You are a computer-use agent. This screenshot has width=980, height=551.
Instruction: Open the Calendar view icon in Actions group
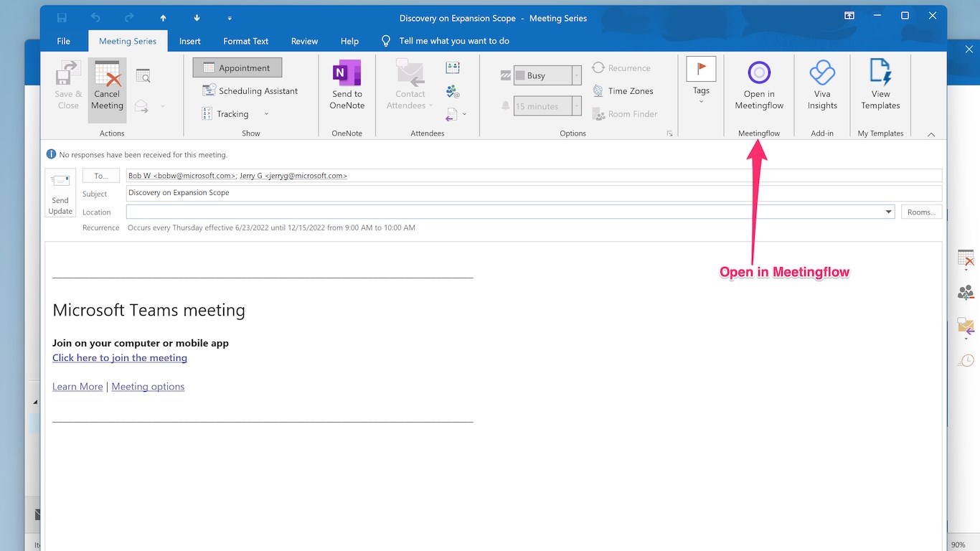point(143,76)
